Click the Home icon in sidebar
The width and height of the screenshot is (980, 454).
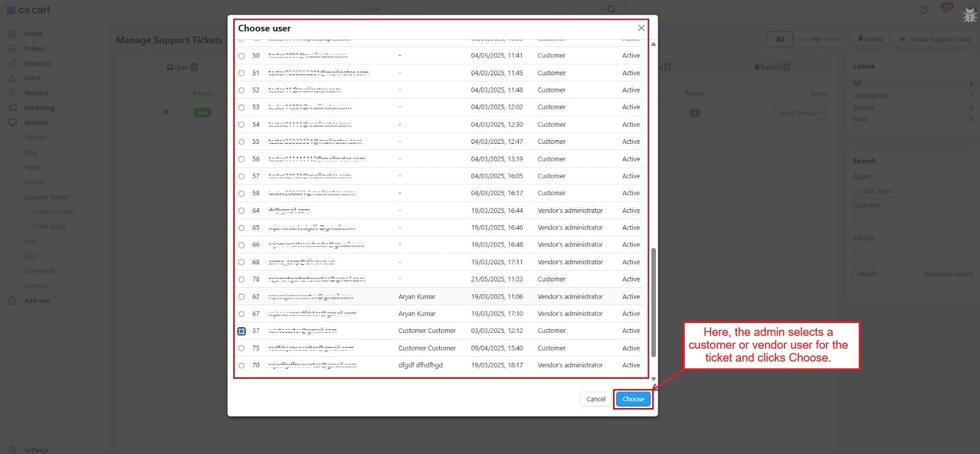click(x=12, y=34)
